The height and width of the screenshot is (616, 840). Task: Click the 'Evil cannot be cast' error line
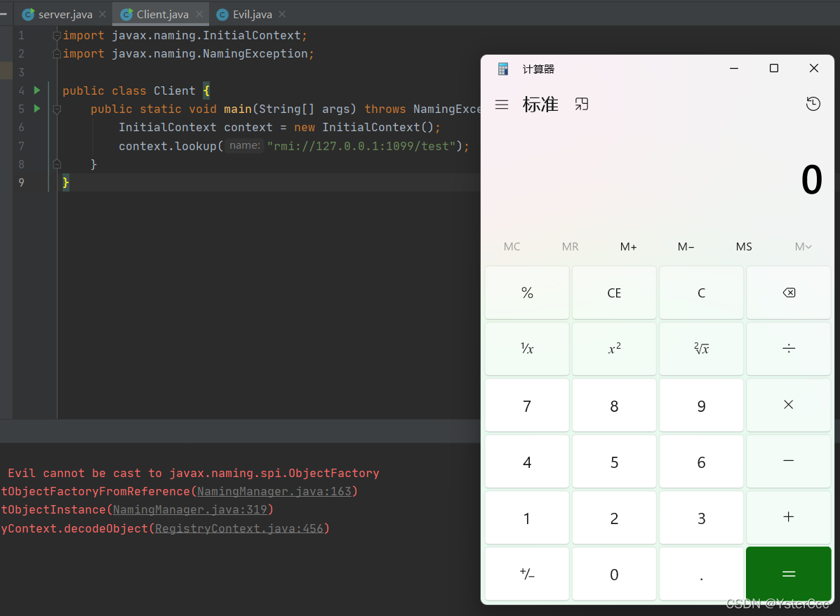pos(194,473)
